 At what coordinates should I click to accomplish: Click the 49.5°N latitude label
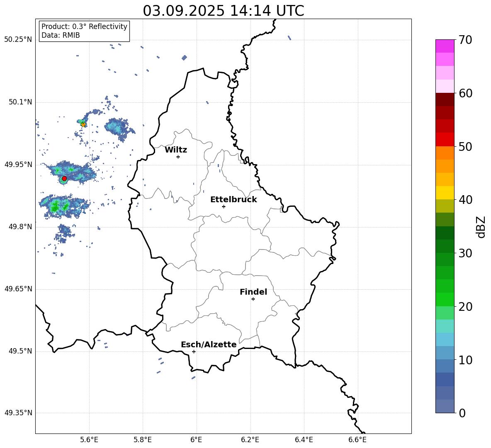tap(20, 351)
